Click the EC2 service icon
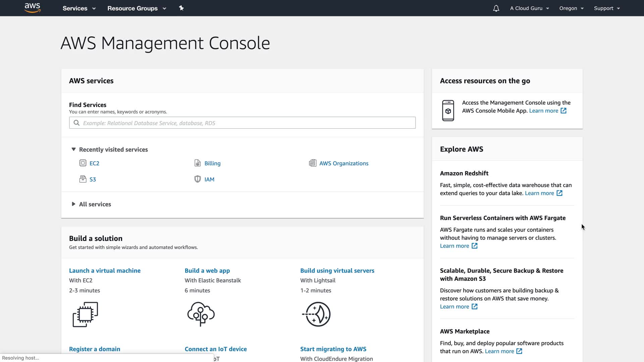The width and height of the screenshot is (644, 362). 83,163
